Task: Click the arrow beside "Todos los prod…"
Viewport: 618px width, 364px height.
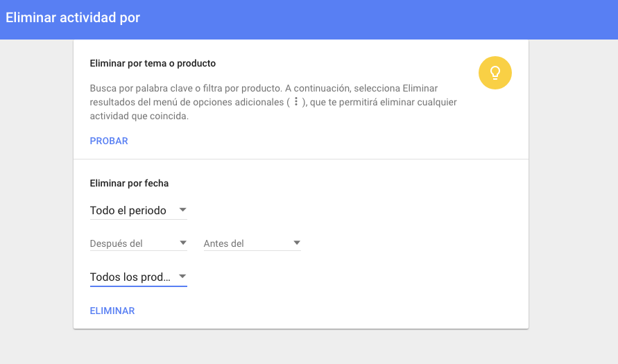Action: click(182, 276)
